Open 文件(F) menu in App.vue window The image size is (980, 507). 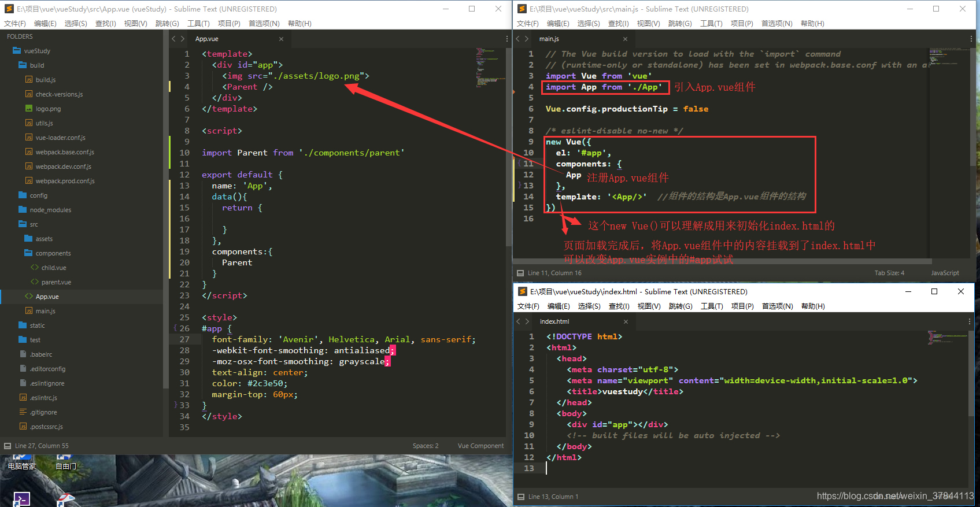15,24
